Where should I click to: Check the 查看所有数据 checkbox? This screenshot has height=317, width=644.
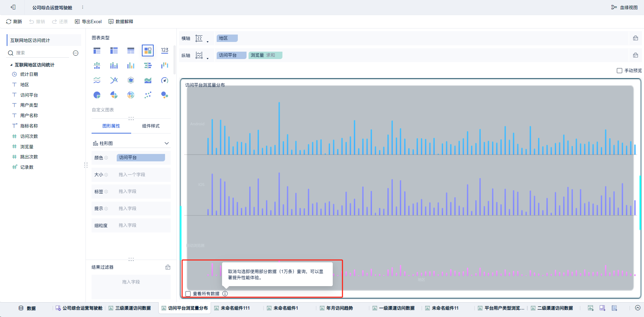point(188,294)
